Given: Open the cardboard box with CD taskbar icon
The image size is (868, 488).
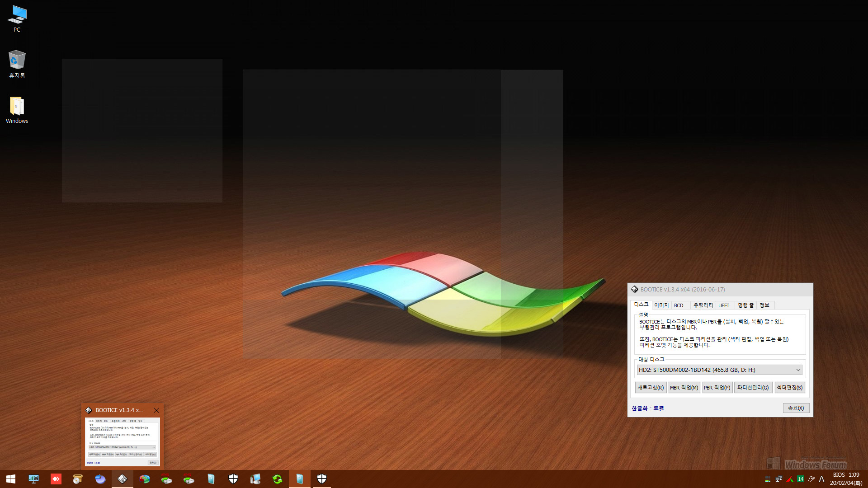Looking at the screenshot, I should click(78, 479).
